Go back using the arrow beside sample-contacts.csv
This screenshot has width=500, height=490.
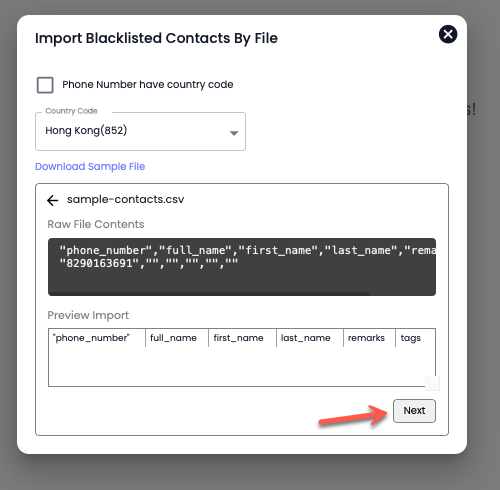point(53,200)
